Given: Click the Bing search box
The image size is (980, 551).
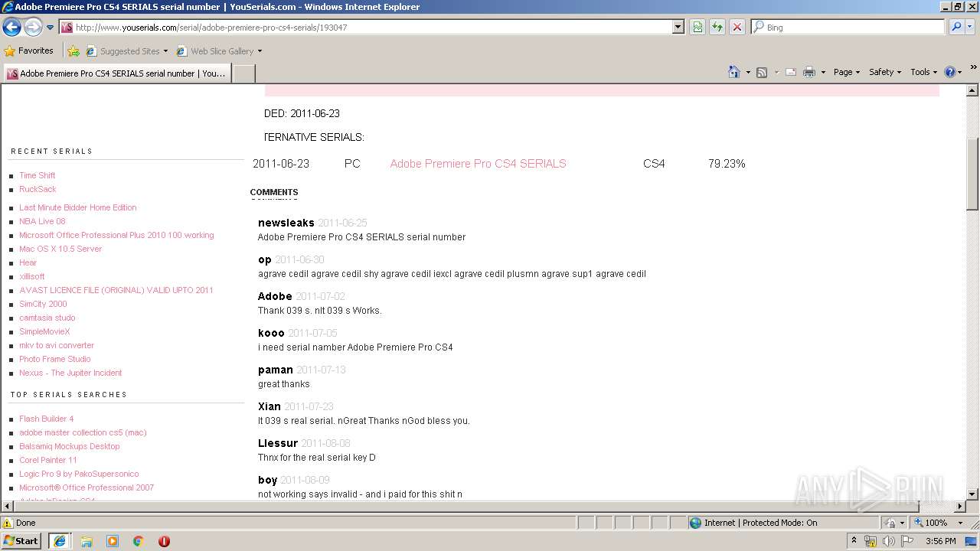Looking at the screenshot, I should coord(848,27).
